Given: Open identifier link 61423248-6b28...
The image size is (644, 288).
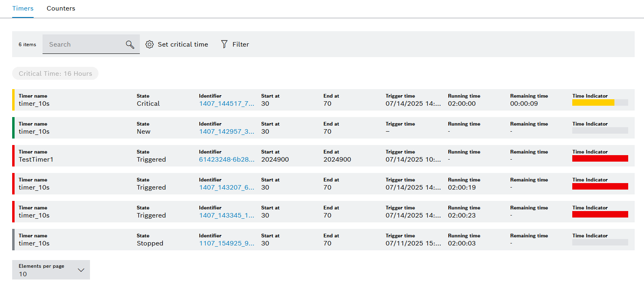Looking at the screenshot, I should (x=226, y=160).
